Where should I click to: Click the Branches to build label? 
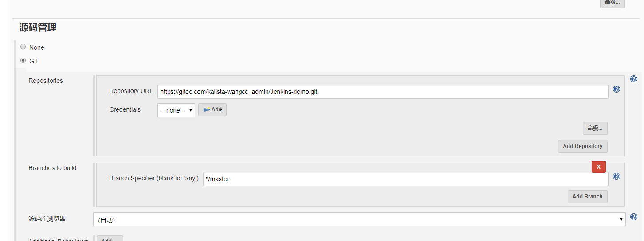click(52, 168)
